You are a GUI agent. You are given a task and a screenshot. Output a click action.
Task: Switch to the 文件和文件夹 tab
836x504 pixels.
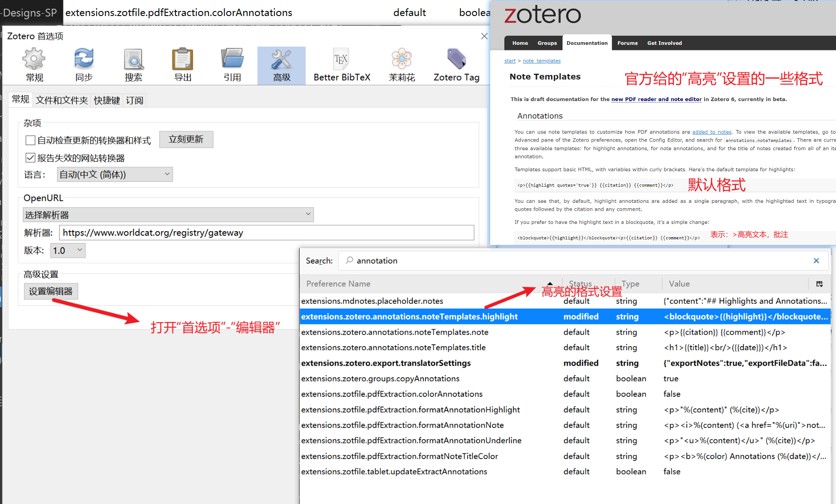(x=61, y=100)
